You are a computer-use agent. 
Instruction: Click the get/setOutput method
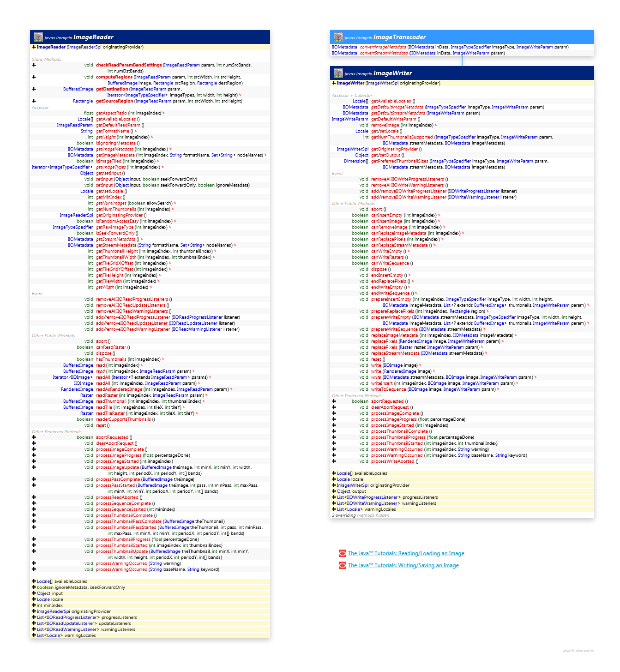coord(386,155)
